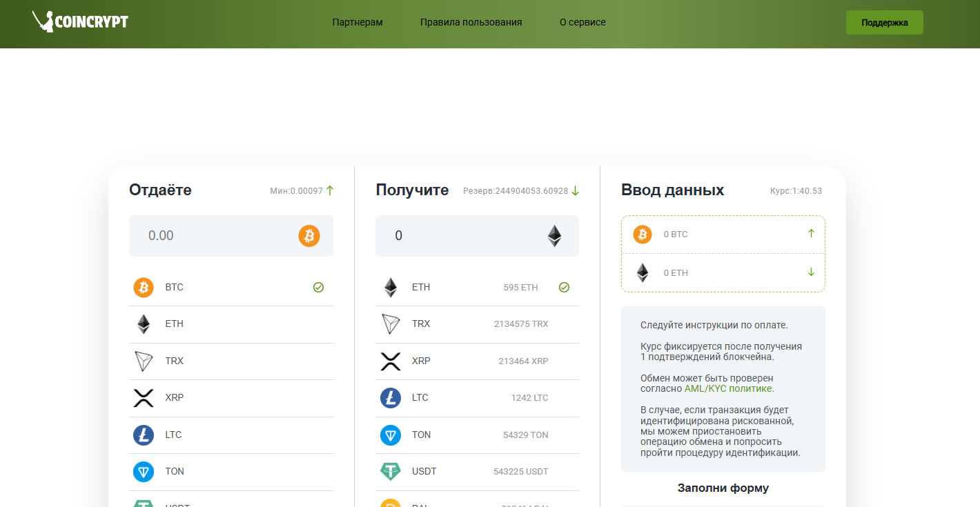Choose the LTC icon in Отдаёте list
The width and height of the screenshot is (980, 507).
pos(144,435)
